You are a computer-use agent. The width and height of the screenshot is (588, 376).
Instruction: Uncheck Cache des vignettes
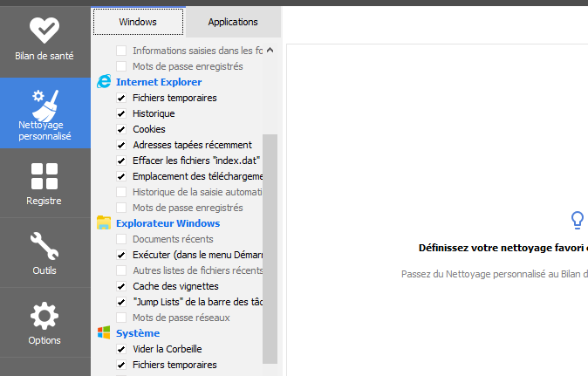pyautogui.click(x=121, y=286)
